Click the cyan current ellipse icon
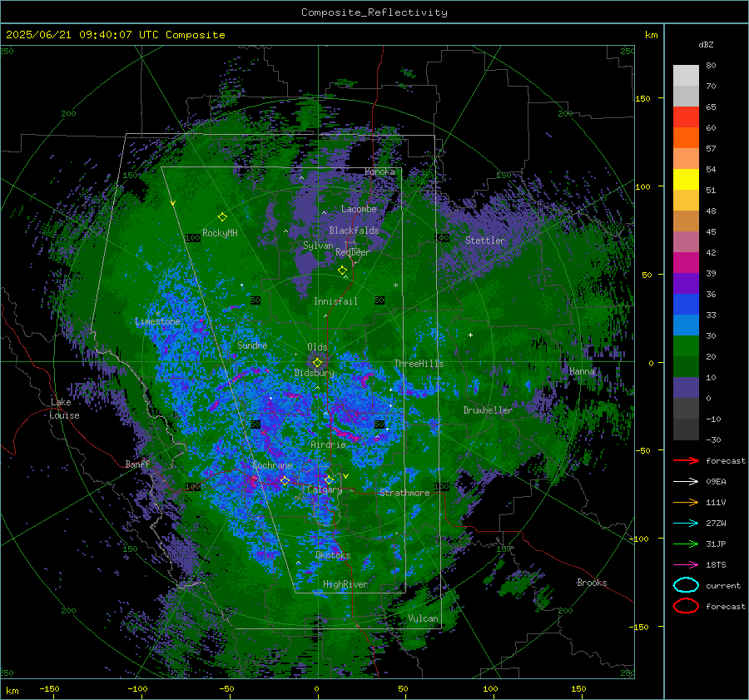749x700 pixels. tap(686, 585)
